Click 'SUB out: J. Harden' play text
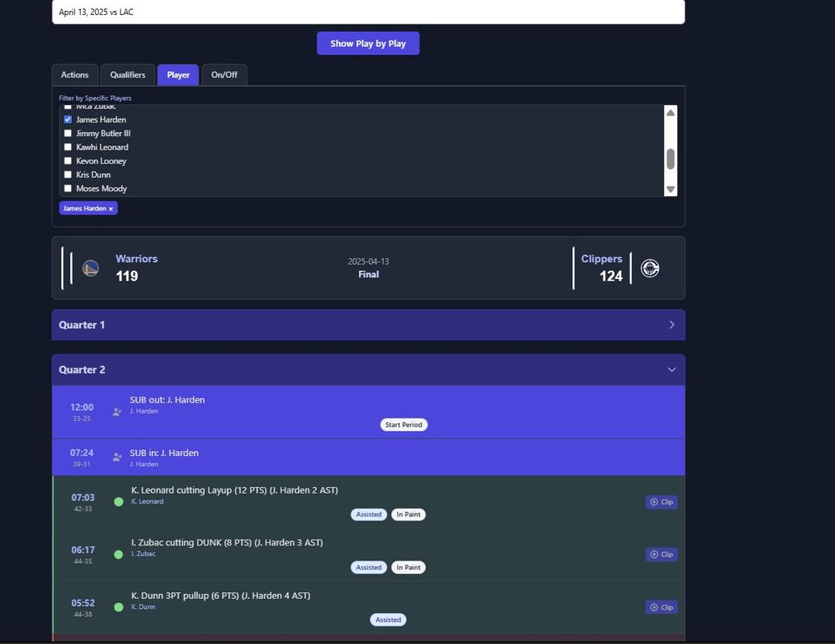 coord(167,399)
